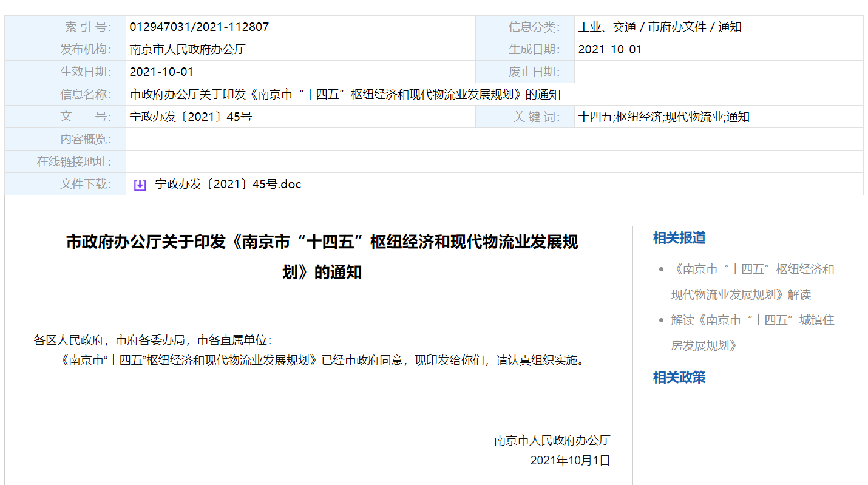Click the 相关政策 section heading

[679, 378]
